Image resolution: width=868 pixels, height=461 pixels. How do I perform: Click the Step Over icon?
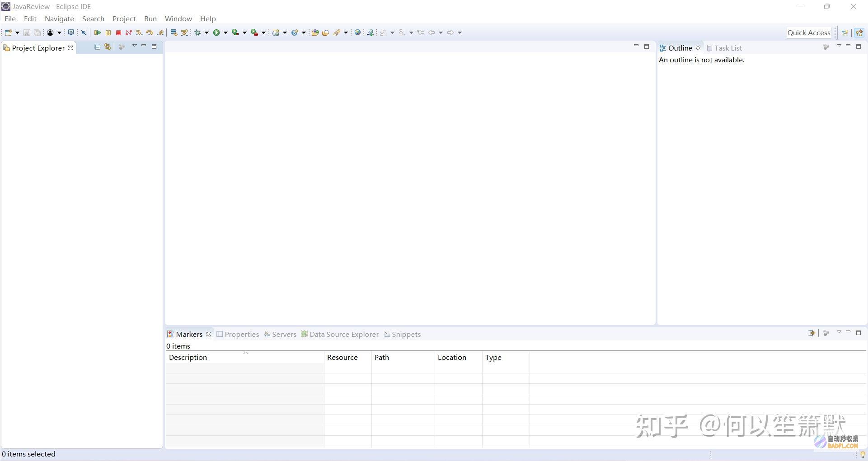150,33
